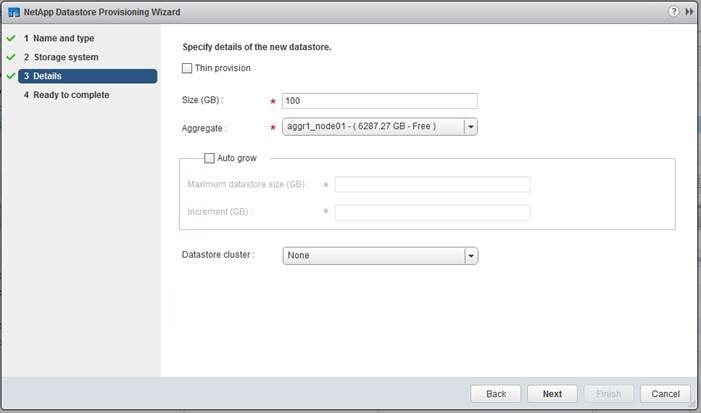Click the NetApp Datastore Provisioning Wizard title

102,12
